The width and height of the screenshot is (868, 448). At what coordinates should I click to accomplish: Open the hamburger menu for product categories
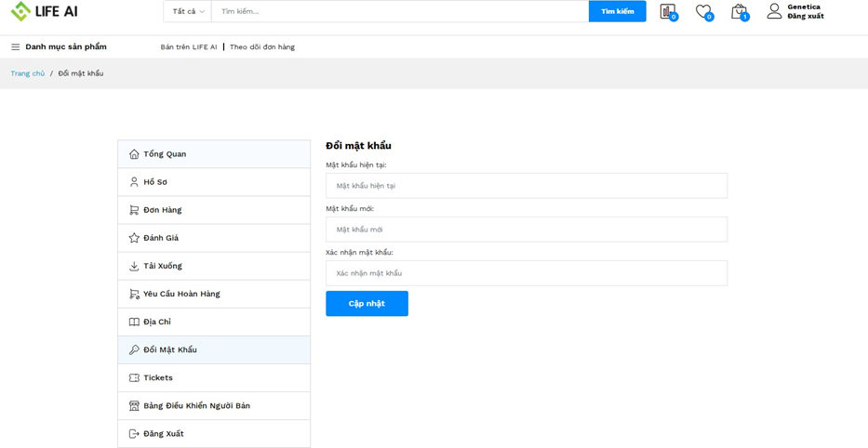(15, 47)
